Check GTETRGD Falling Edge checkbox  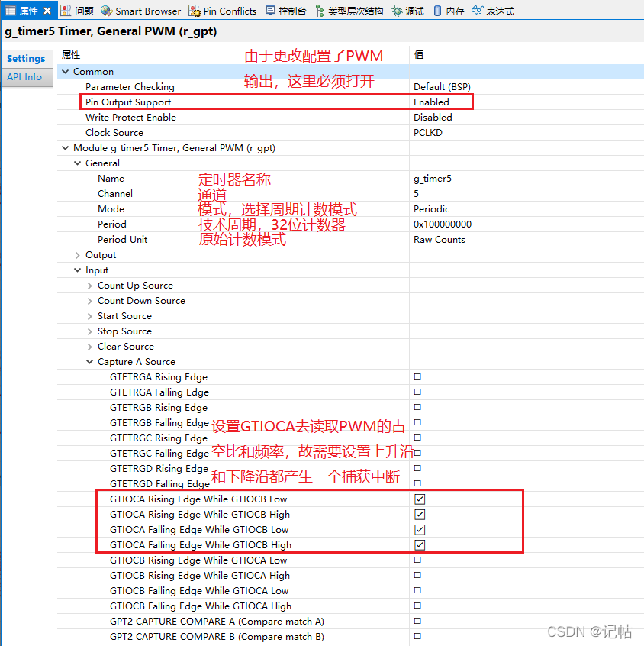pos(417,483)
